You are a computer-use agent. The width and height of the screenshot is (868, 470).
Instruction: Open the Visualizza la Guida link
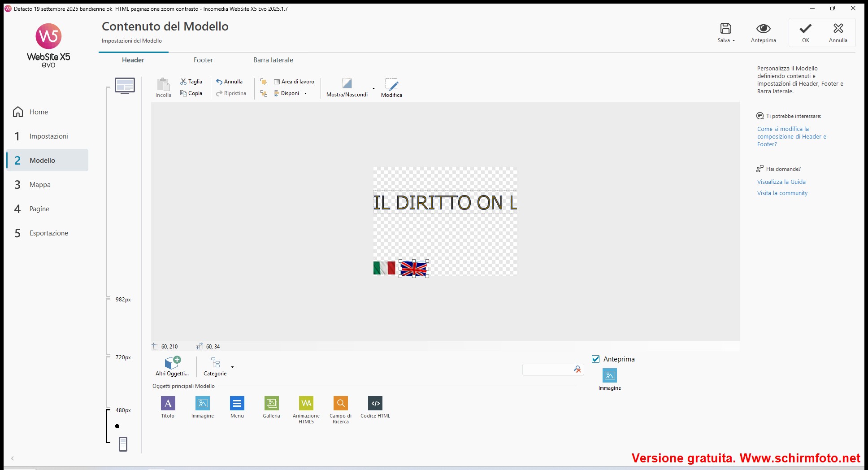coord(781,182)
